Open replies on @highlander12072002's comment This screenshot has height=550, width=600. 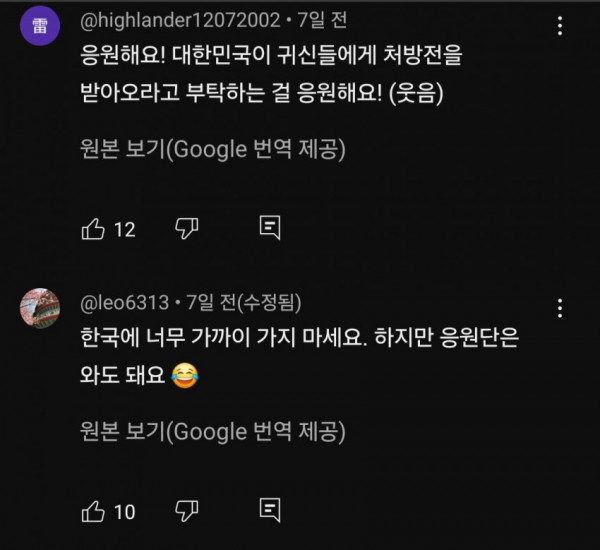pyautogui.click(x=270, y=229)
